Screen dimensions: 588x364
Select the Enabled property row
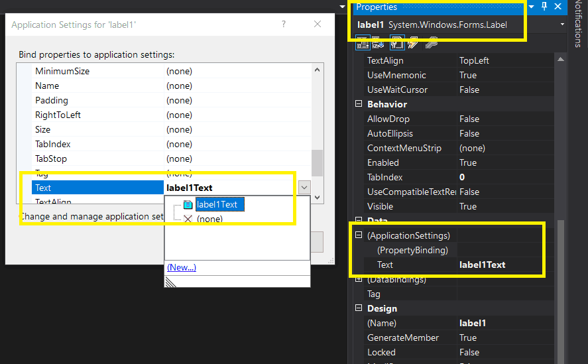tap(383, 162)
